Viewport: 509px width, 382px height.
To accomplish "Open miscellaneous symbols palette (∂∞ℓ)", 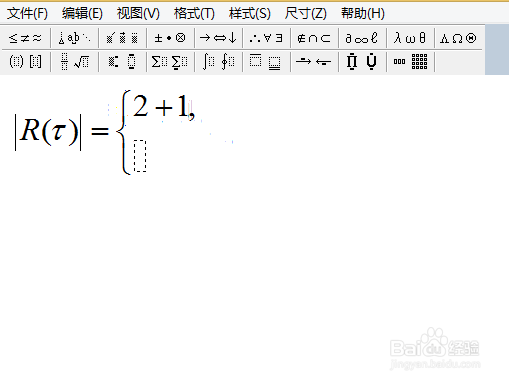I will point(362,38).
